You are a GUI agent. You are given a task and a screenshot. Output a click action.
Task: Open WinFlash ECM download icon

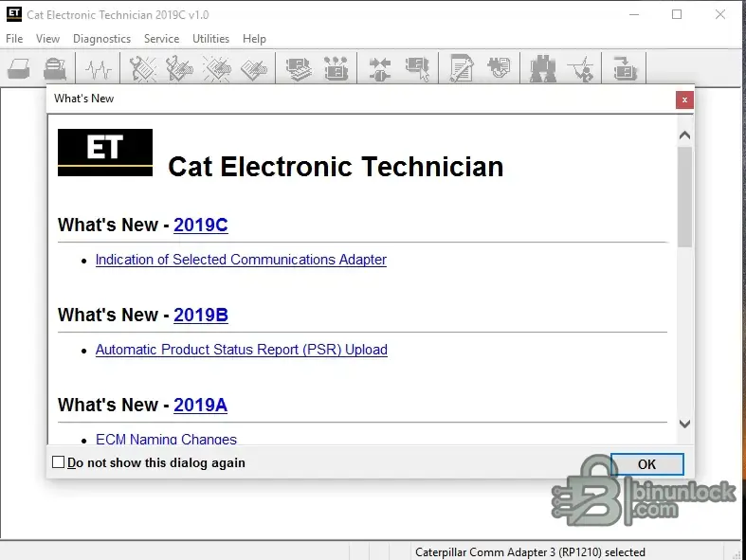(625, 68)
